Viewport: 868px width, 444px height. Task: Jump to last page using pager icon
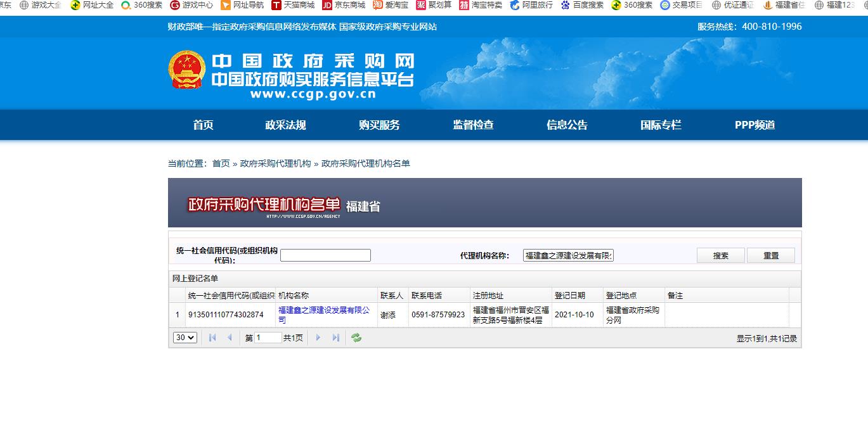coord(336,338)
